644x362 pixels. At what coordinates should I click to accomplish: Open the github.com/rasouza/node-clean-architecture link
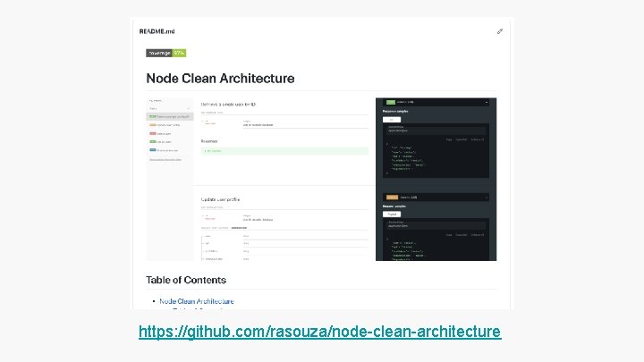point(320,332)
